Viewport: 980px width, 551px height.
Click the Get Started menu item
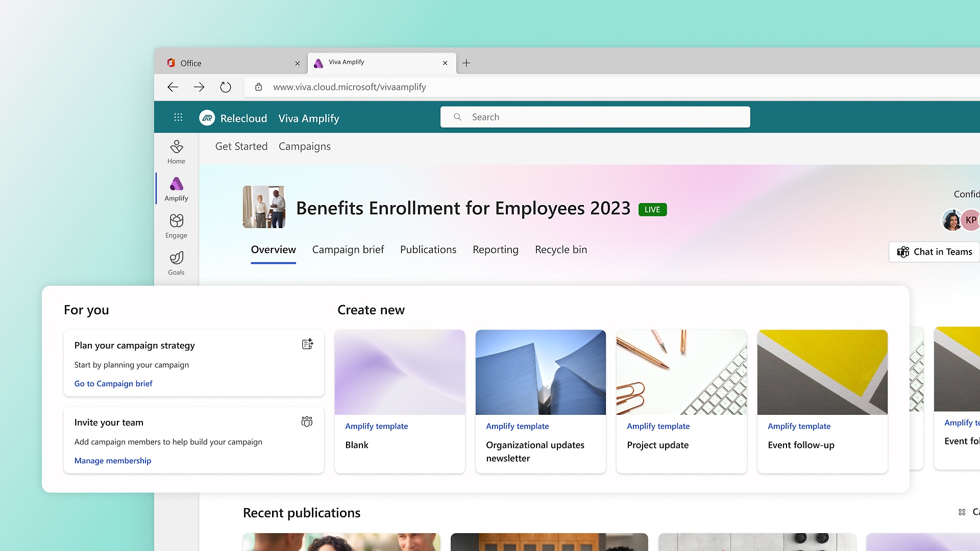241,146
